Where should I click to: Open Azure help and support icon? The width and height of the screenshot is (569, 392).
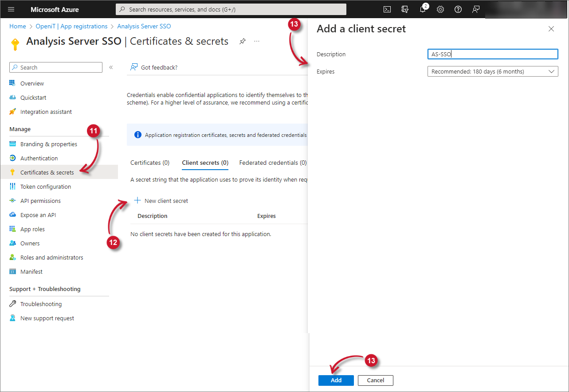coord(458,9)
